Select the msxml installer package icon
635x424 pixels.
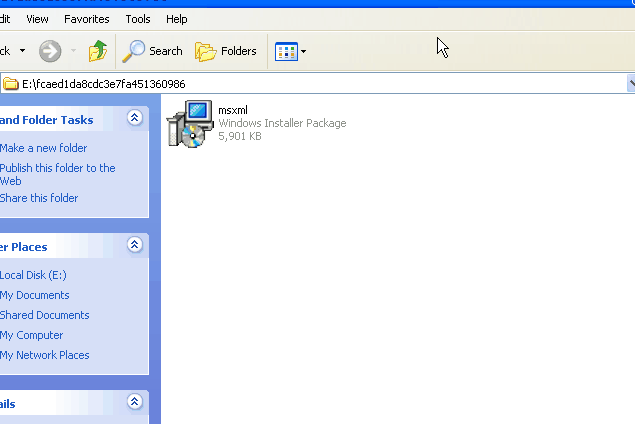pos(190,124)
